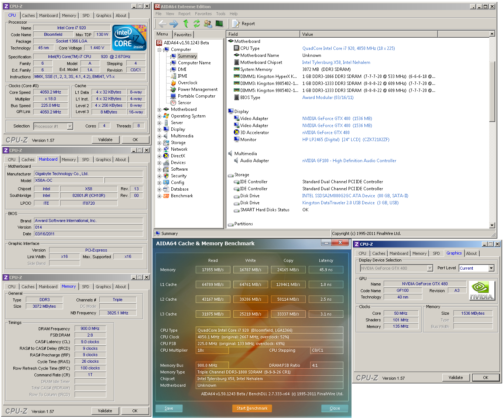Switch to SPD tab in CPU-Z Graphics window
504x420 pixels.
pyautogui.click(x=436, y=253)
